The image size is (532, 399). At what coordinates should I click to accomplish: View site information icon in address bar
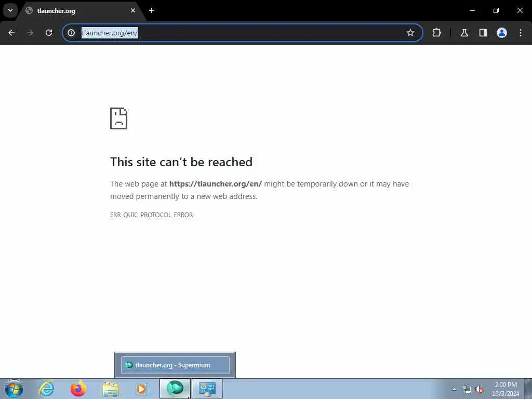71,33
